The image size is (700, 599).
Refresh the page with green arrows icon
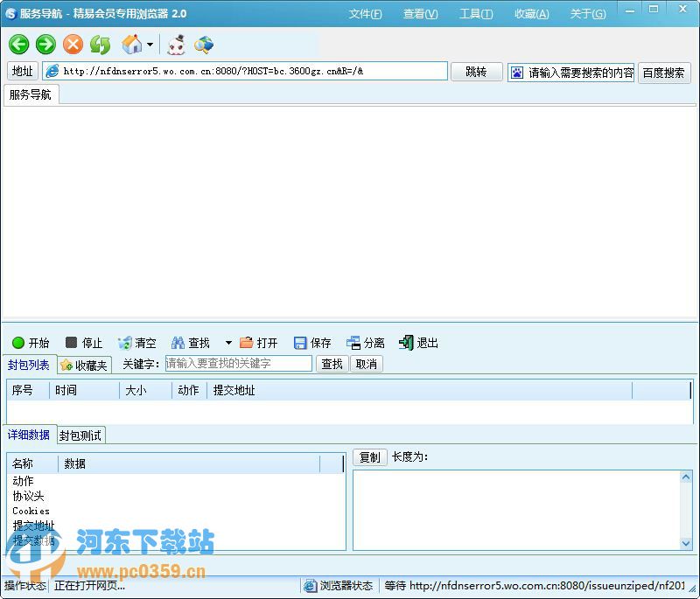click(100, 45)
